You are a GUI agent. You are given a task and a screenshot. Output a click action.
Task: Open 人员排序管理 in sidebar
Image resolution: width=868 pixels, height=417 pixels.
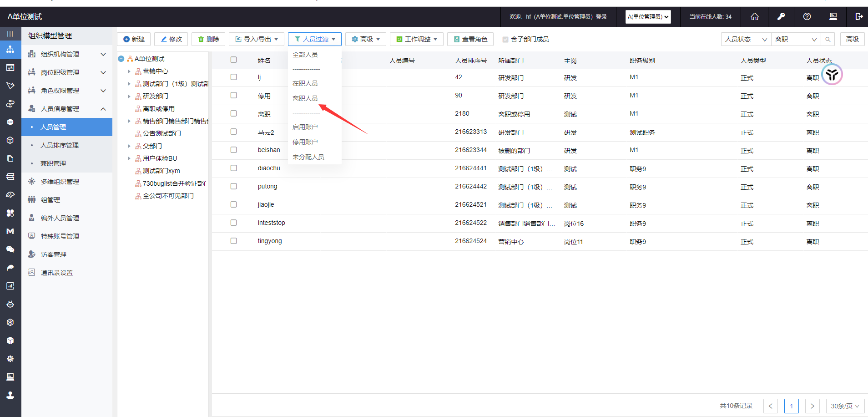pos(60,145)
